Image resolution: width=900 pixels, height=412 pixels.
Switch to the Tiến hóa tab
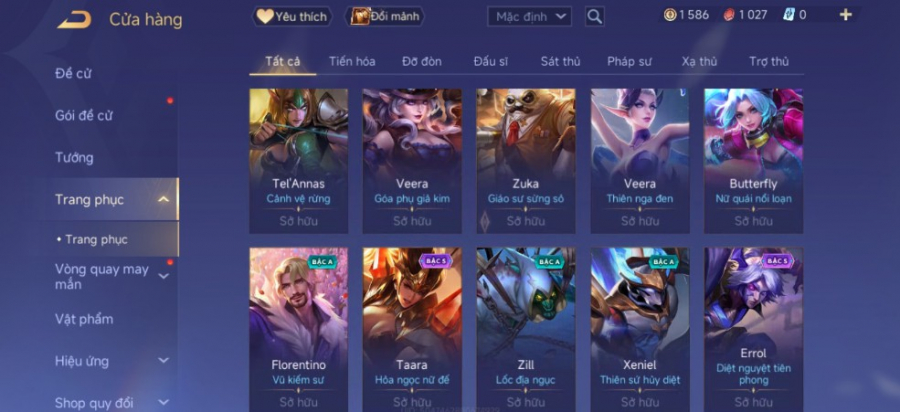tap(352, 61)
